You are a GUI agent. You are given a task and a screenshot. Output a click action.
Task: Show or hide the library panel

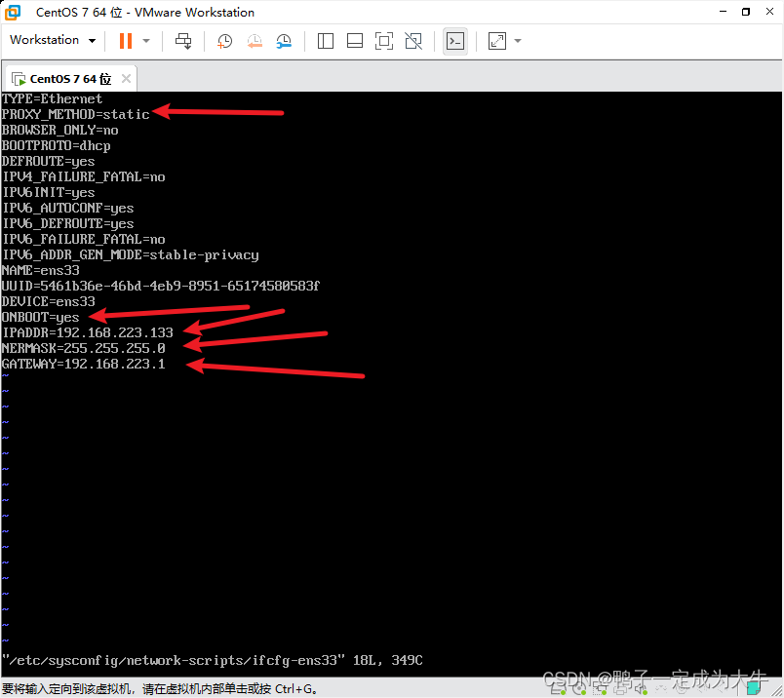pos(325,40)
